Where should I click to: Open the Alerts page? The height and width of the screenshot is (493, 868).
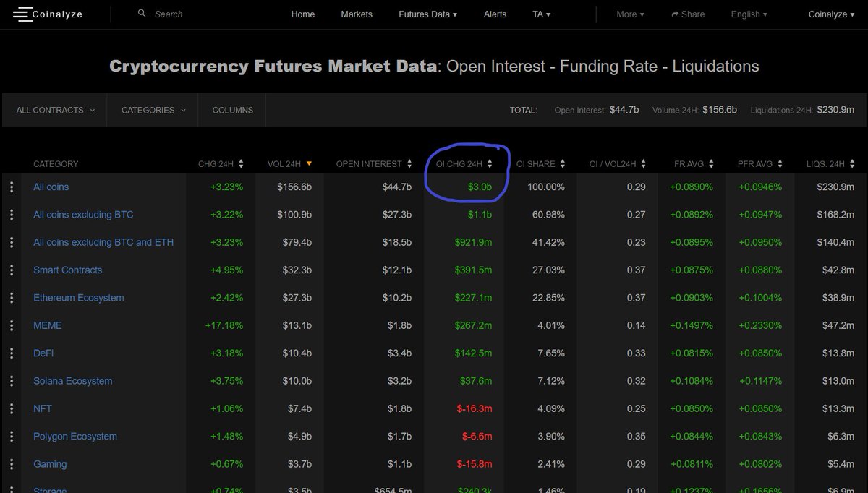(x=495, y=14)
